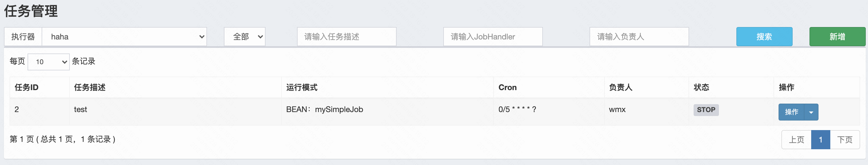Open the 全部 status filter dropdown
Screen dimensions: 868x165
[x=245, y=37]
